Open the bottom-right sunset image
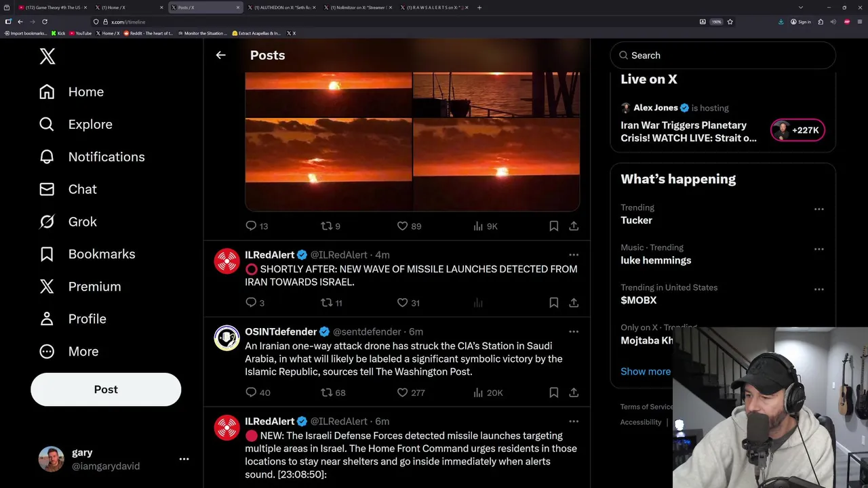Image resolution: width=868 pixels, height=488 pixels. tap(496, 165)
